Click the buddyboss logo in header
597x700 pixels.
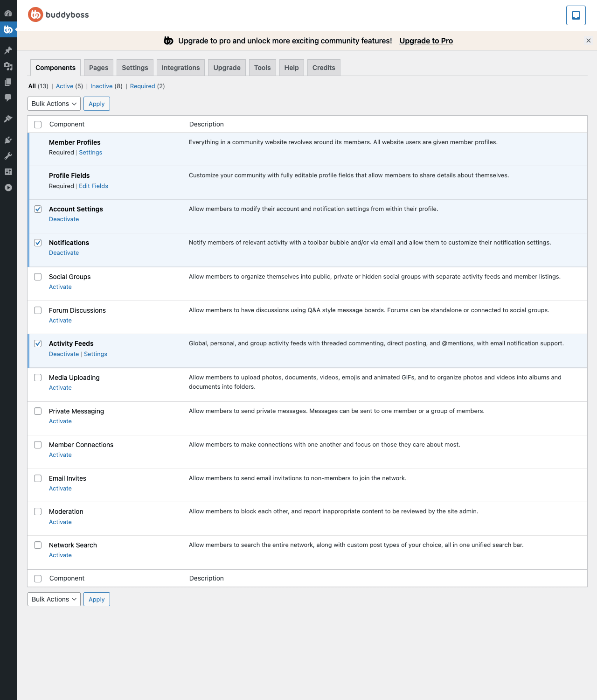(58, 15)
